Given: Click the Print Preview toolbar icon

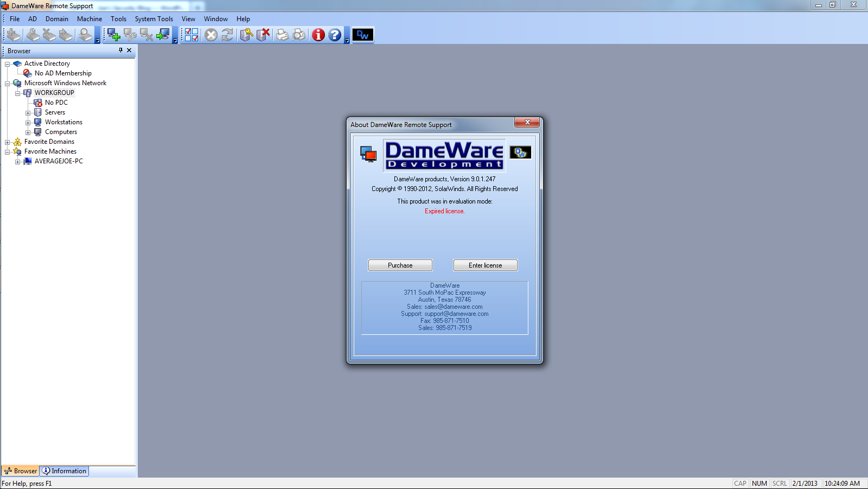Looking at the screenshot, I should (299, 35).
